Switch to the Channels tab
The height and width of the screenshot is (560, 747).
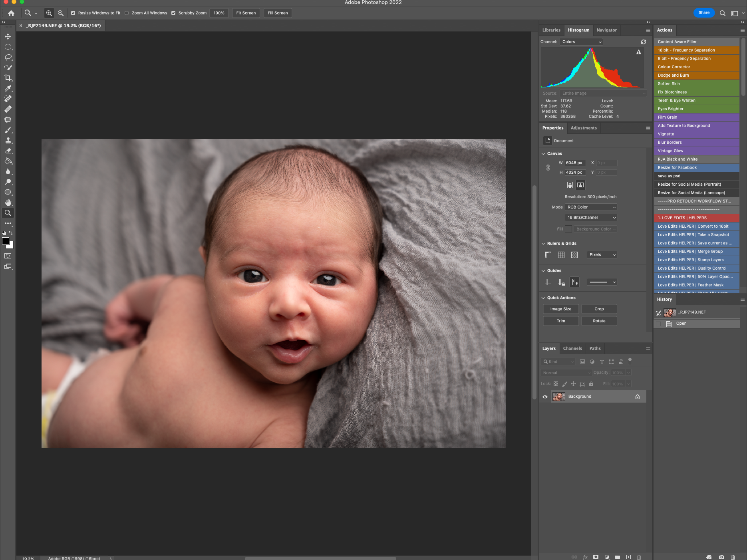click(x=572, y=348)
